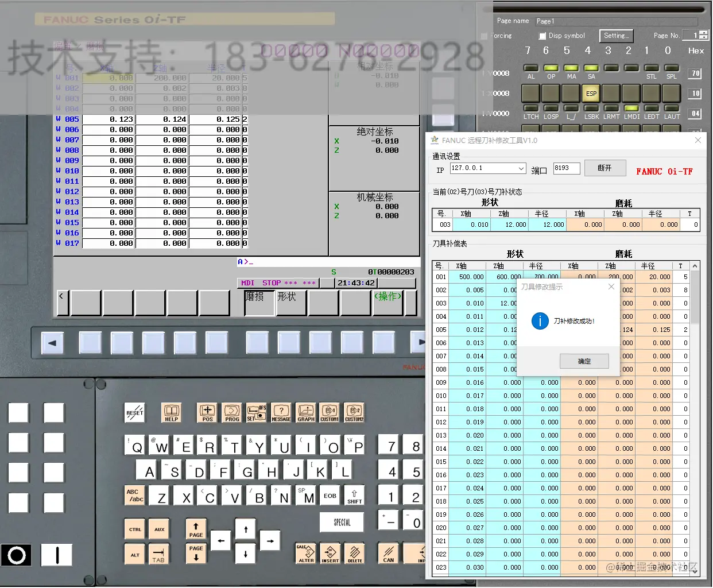Select the 0.124 Z-axis value on the CNC screen
The width and height of the screenshot is (713, 588).
coord(162,119)
